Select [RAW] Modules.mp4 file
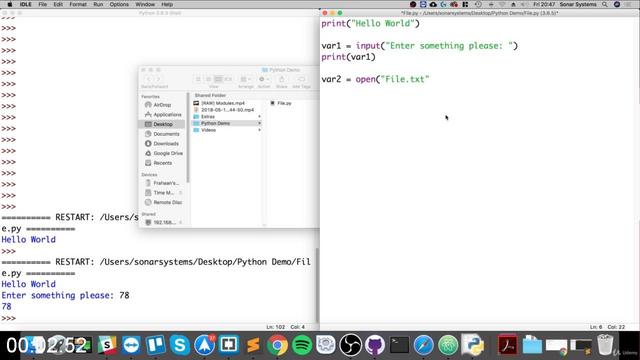 pos(223,103)
